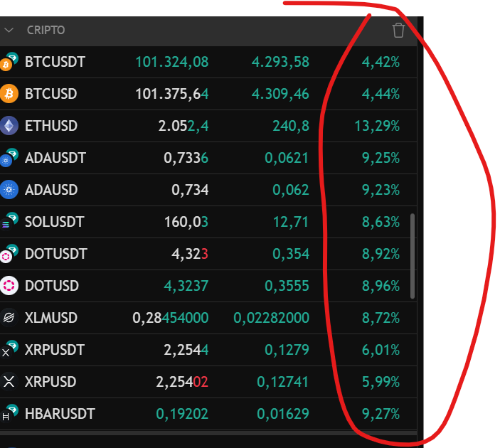This screenshot has height=448, width=500.
Task: Click ETHUSD 13,29% change value
Action: 377,126
